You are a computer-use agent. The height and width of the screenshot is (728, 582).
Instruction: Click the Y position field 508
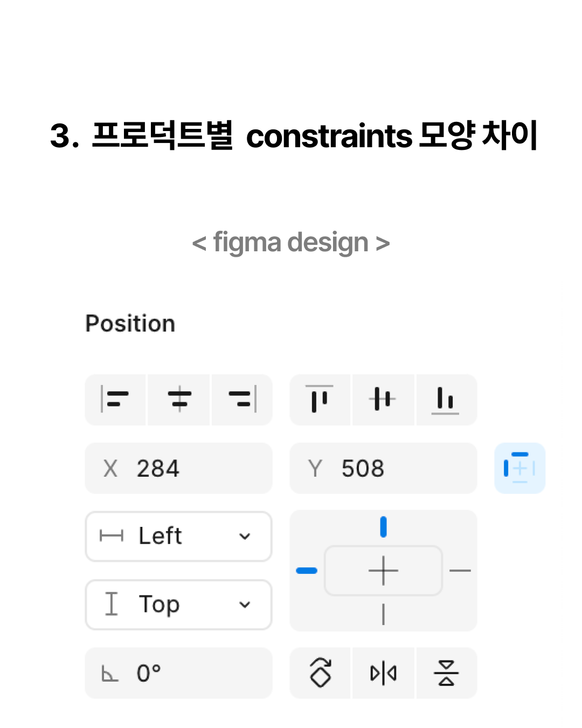click(383, 468)
